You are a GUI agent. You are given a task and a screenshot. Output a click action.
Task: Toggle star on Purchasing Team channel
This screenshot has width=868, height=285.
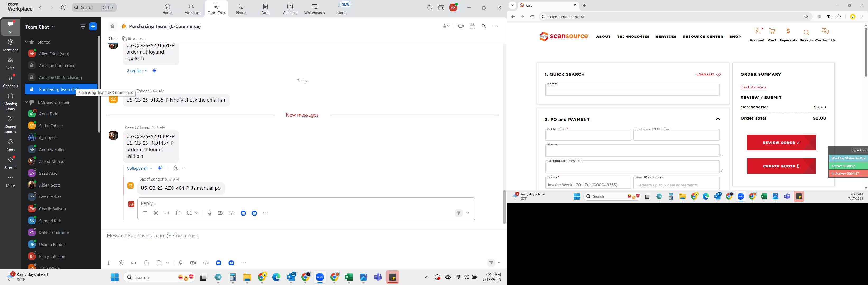(x=124, y=26)
